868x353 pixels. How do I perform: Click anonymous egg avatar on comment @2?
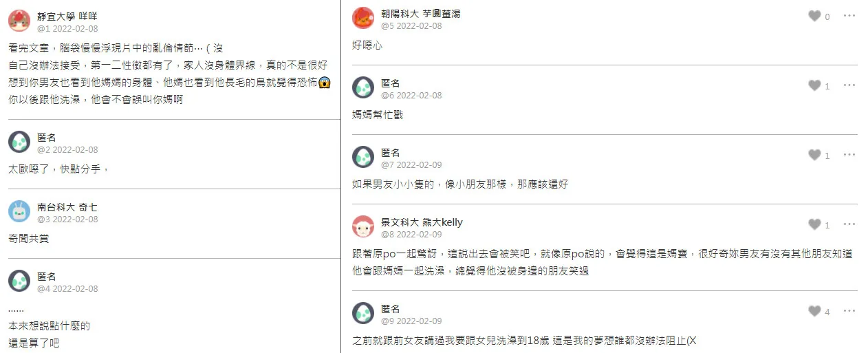pyautogui.click(x=19, y=142)
